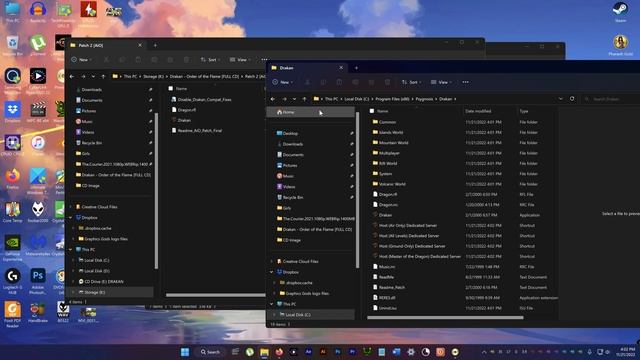Open the Sort dropdown in Drakan window
The image size is (640, 360).
click(x=411, y=82)
